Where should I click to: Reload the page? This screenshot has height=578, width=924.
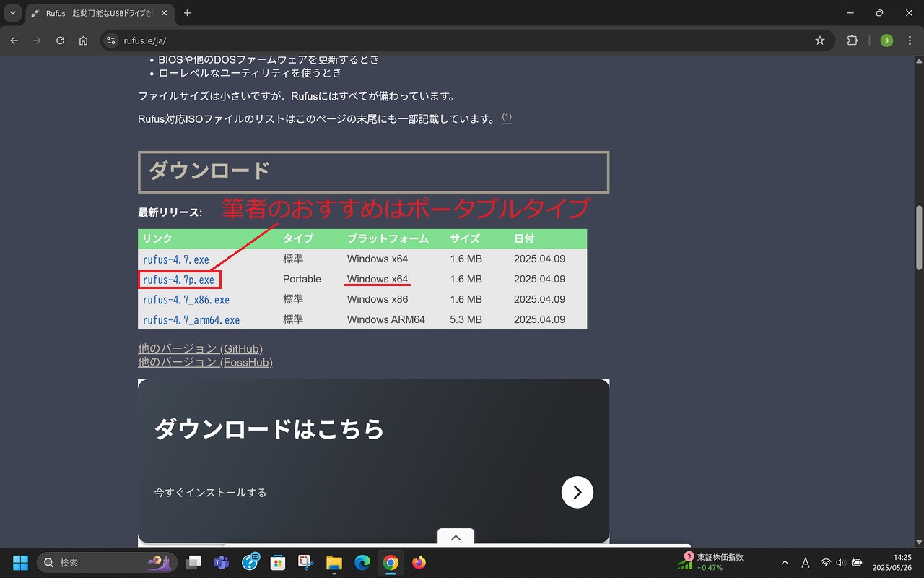(x=60, y=40)
